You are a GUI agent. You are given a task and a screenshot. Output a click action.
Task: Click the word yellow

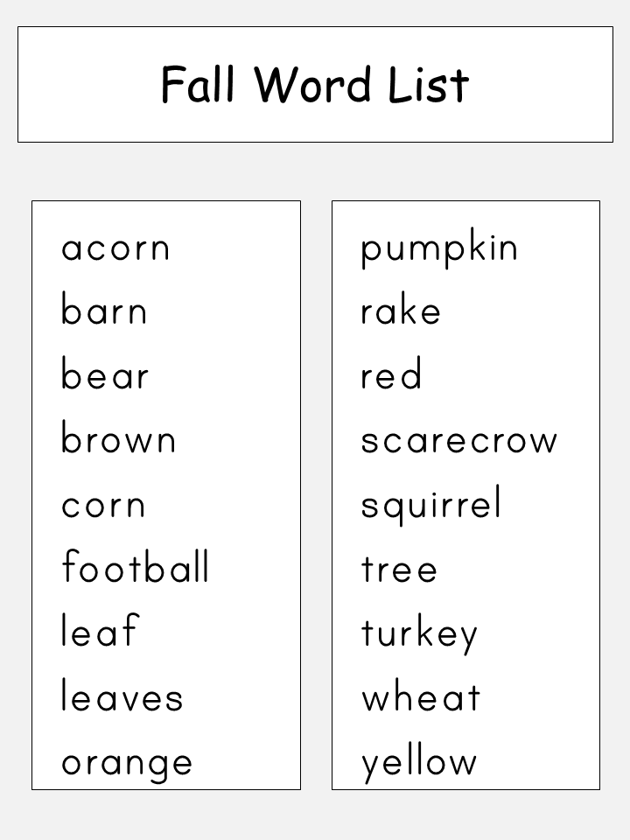pyautogui.click(x=419, y=762)
